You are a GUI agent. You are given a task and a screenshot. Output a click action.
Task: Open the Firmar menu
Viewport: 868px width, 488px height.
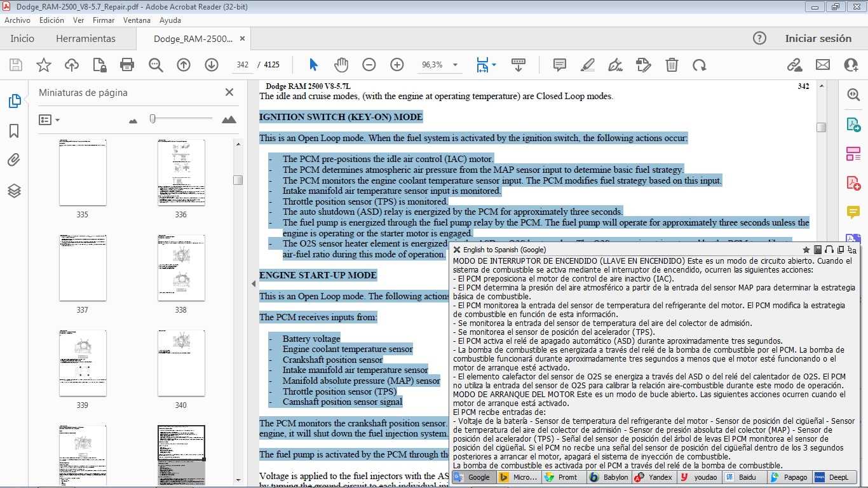coord(104,20)
